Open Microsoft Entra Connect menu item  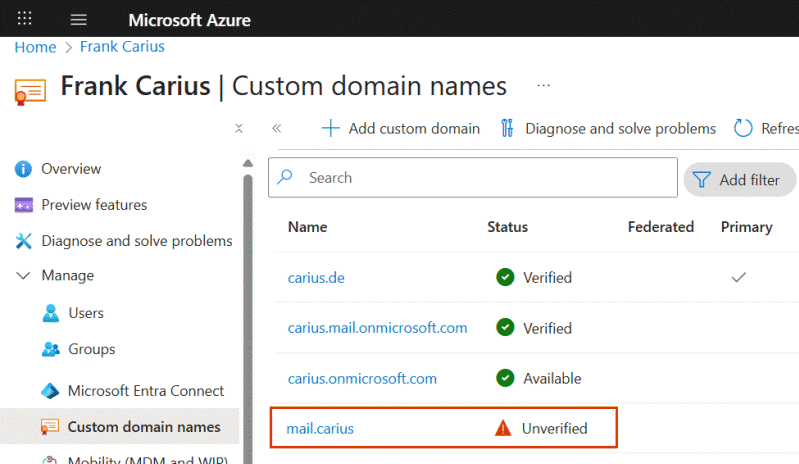146,391
